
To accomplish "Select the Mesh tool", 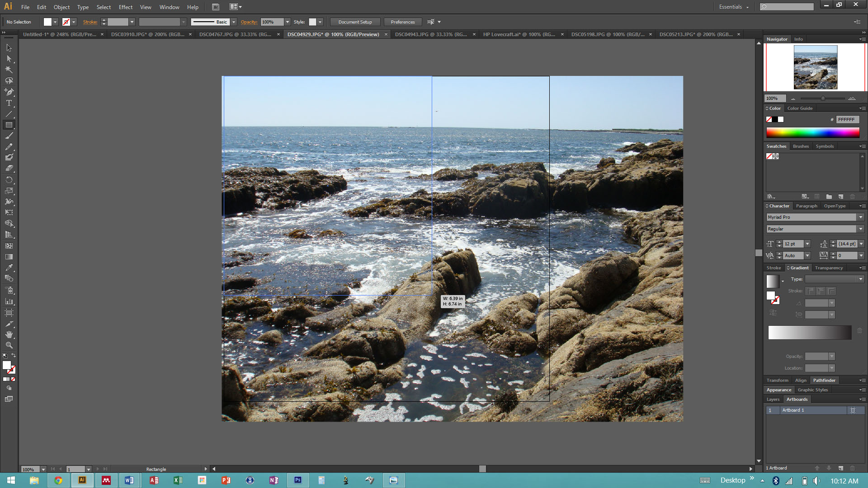I will (9, 246).
